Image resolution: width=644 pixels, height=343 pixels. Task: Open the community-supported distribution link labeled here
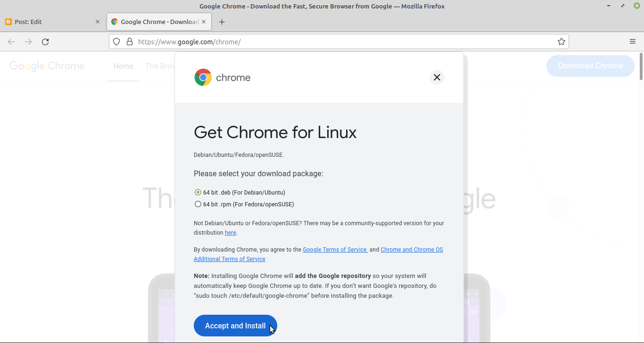pyautogui.click(x=230, y=232)
